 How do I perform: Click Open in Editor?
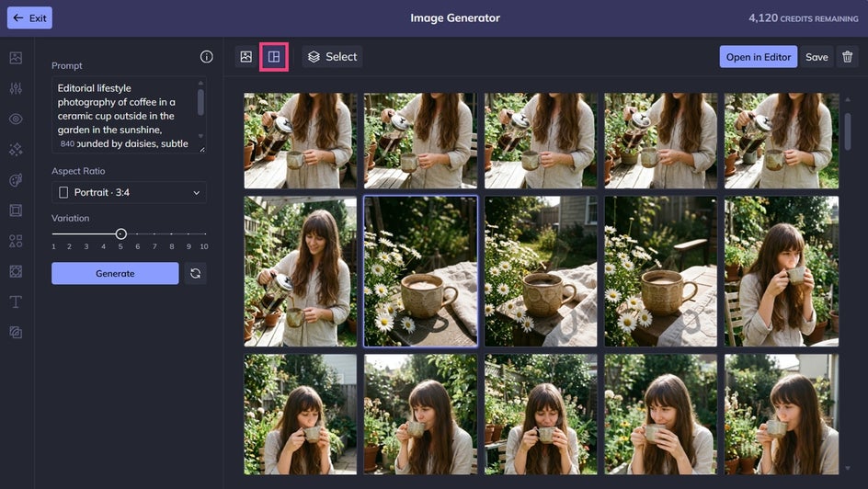pyautogui.click(x=759, y=57)
